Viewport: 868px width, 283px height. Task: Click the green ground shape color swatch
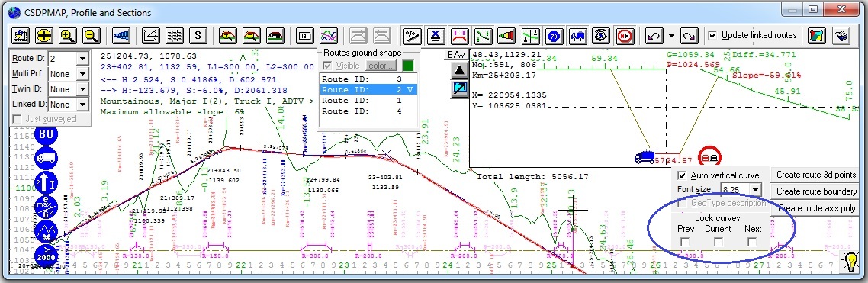(407, 66)
